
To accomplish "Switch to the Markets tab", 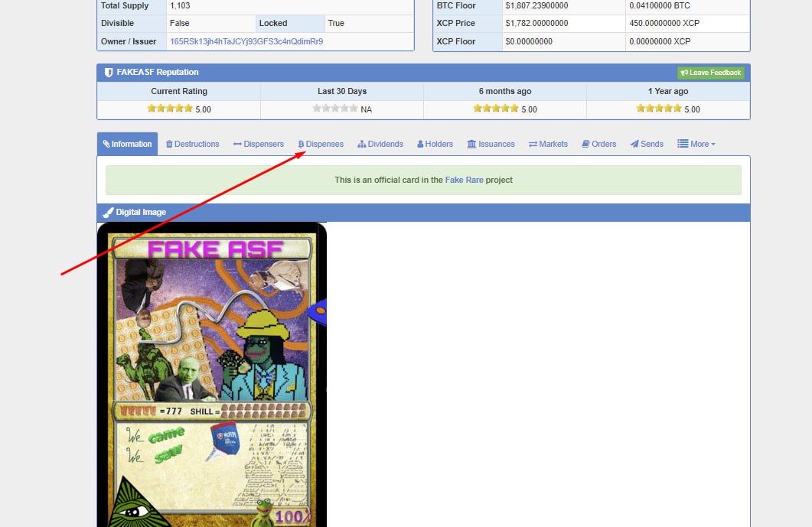I will point(548,144).
